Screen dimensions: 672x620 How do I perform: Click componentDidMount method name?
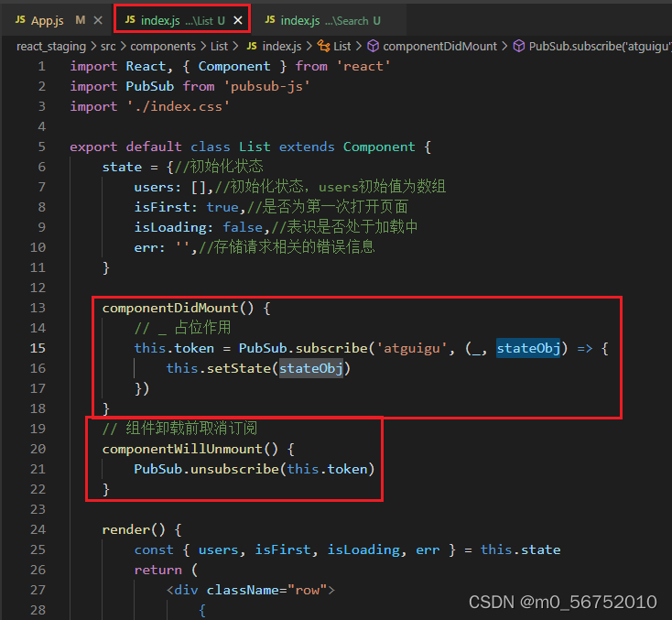(170, 308)
